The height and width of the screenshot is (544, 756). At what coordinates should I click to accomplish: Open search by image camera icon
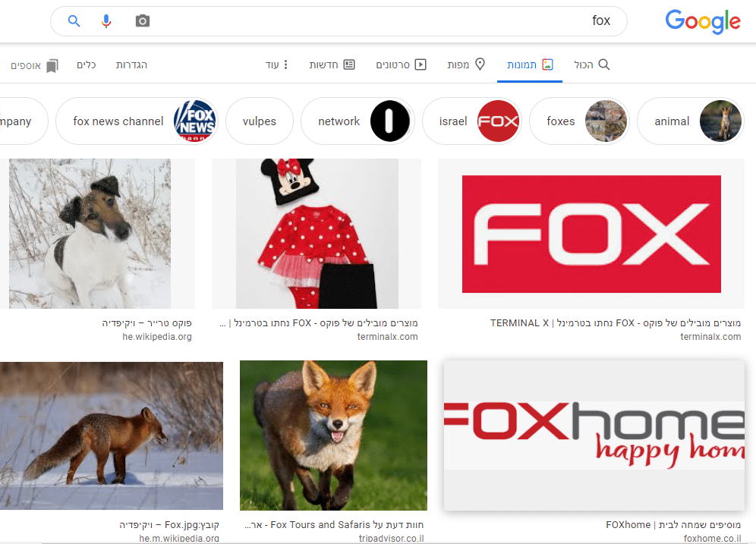click(142, 21)
